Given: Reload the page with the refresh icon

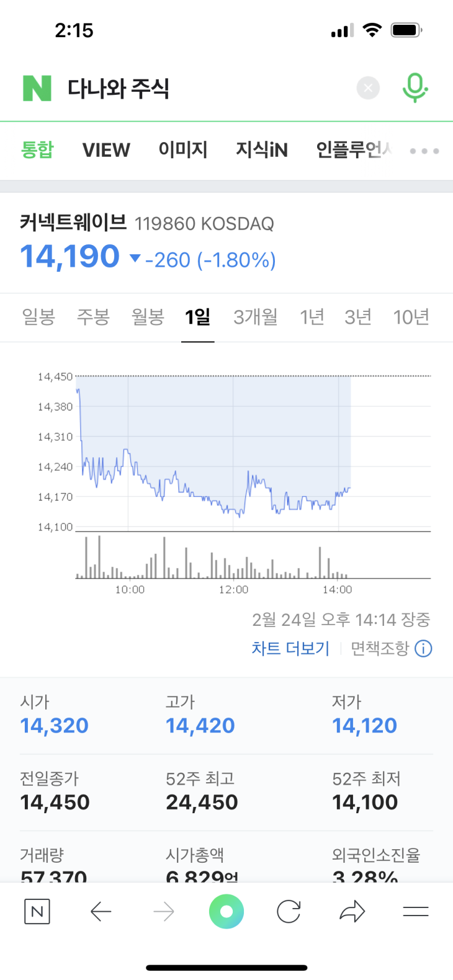Looking at the screenshot, I should (289, 911).
